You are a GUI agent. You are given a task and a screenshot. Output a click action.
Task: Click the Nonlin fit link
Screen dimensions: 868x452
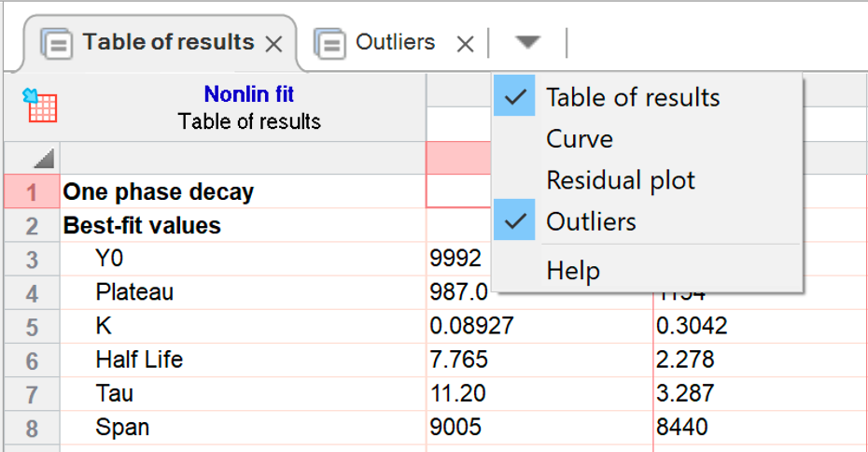[249, 94]
